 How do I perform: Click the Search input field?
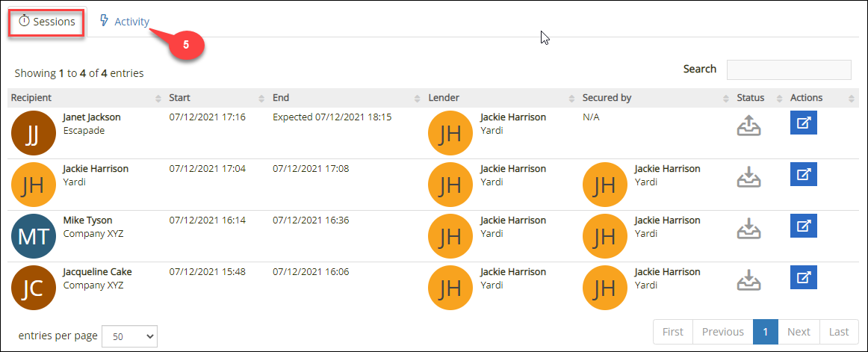click(x=789, y=70)
